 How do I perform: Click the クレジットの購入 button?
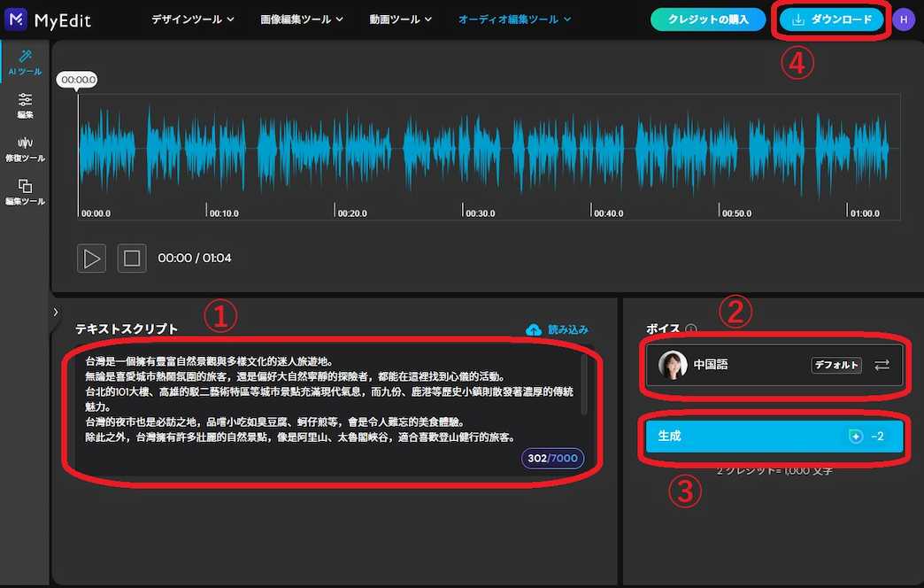tap(708, 18)
